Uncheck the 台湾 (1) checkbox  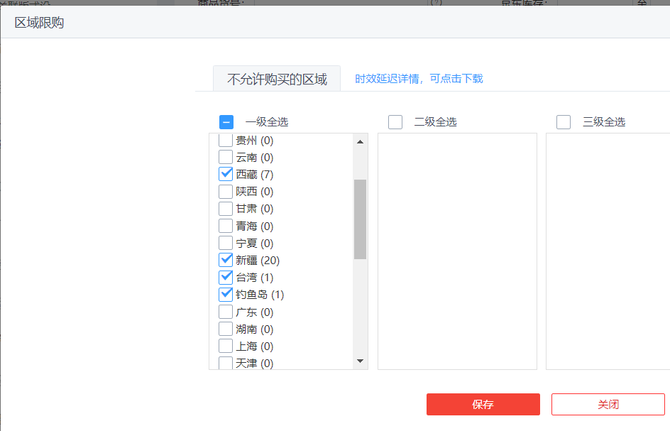[226, 277]
